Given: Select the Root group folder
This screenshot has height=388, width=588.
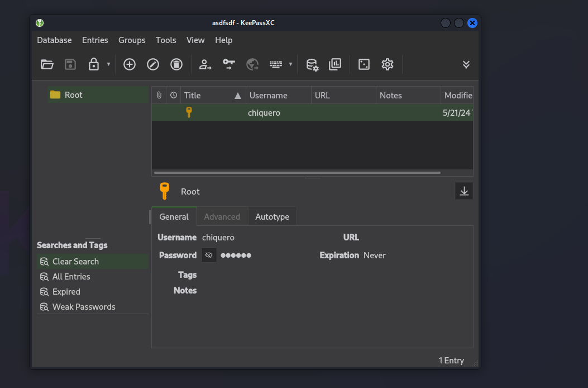Looking at the screenshot, I should (98, 94).
